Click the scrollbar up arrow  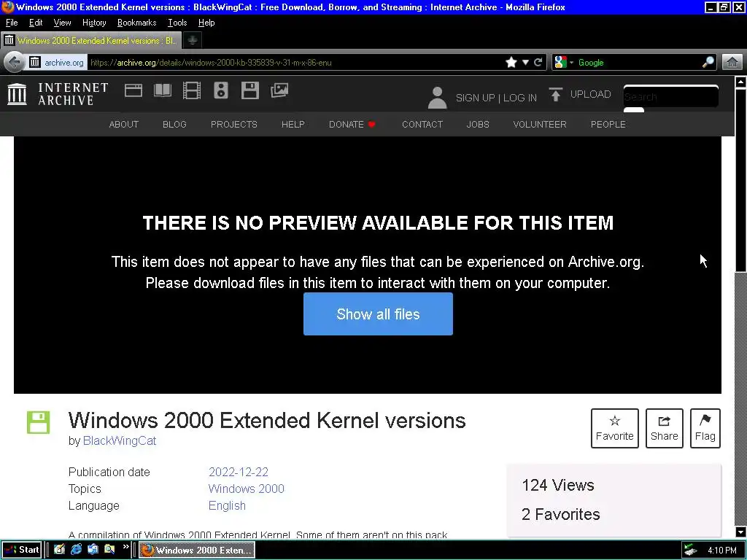pyautogui.click(x=740, y=82)
